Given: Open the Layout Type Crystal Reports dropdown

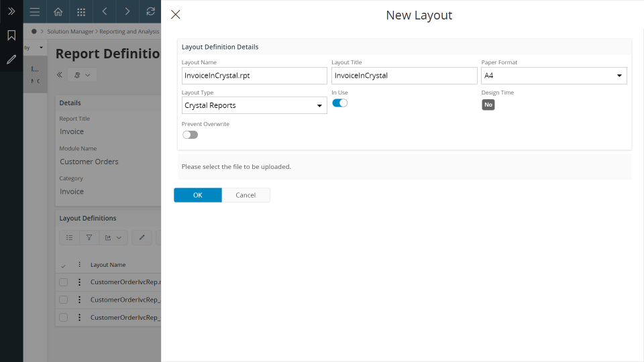Looking at the screenshot, I should [x=254, y=105].
